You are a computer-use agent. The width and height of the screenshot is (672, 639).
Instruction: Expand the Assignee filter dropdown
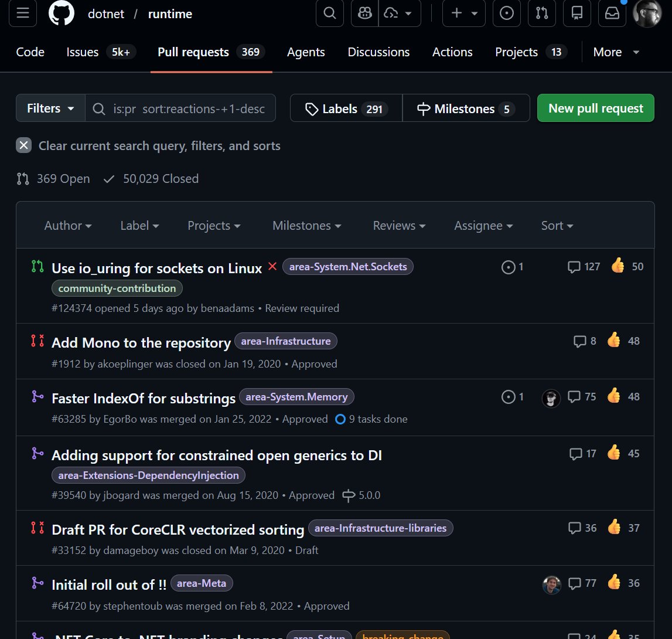(483, 226)
